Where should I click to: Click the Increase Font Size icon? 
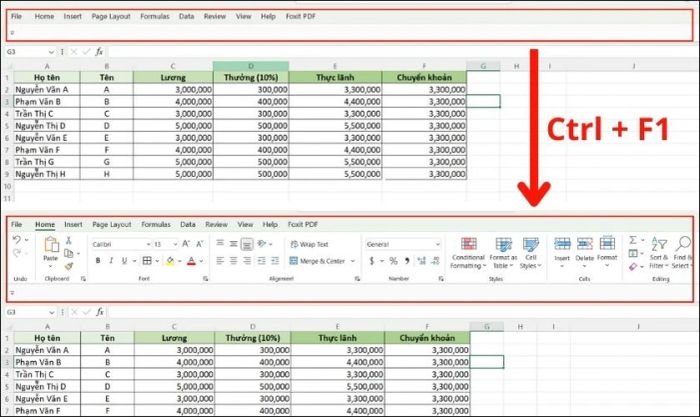[186, 244]
